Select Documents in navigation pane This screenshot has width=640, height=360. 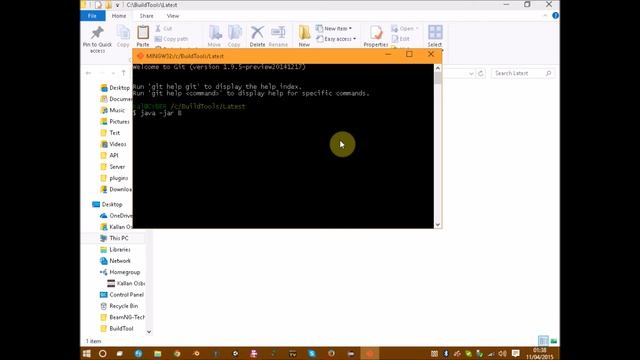[x=116, y=99]
